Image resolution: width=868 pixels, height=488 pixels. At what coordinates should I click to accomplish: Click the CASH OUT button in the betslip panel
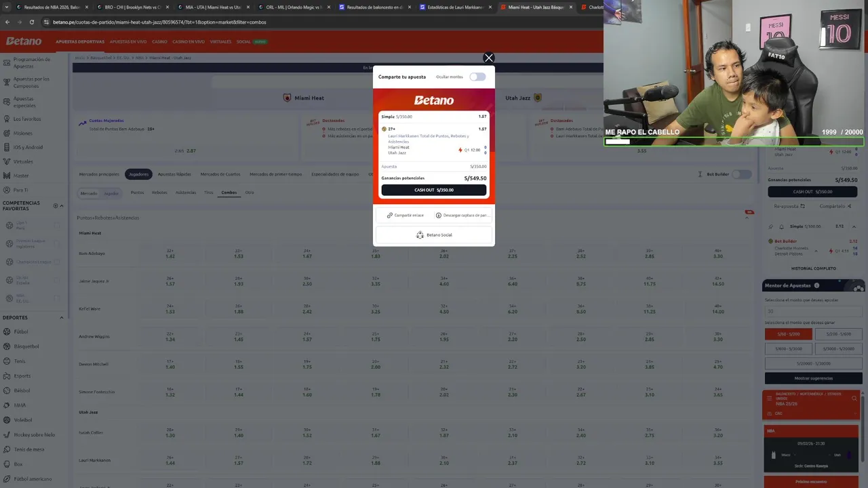tap(812, 192)
